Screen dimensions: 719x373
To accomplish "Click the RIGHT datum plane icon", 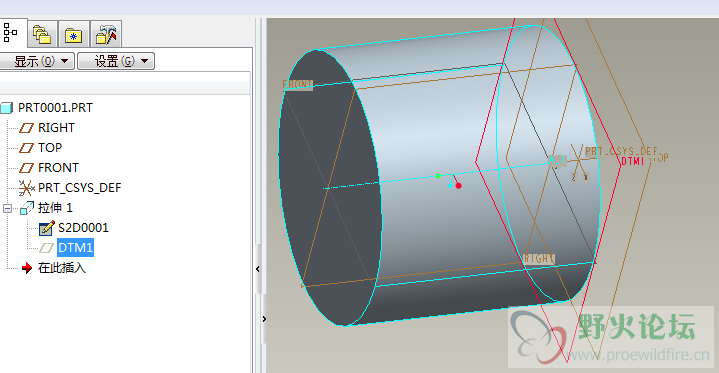I will coord(27,128).
